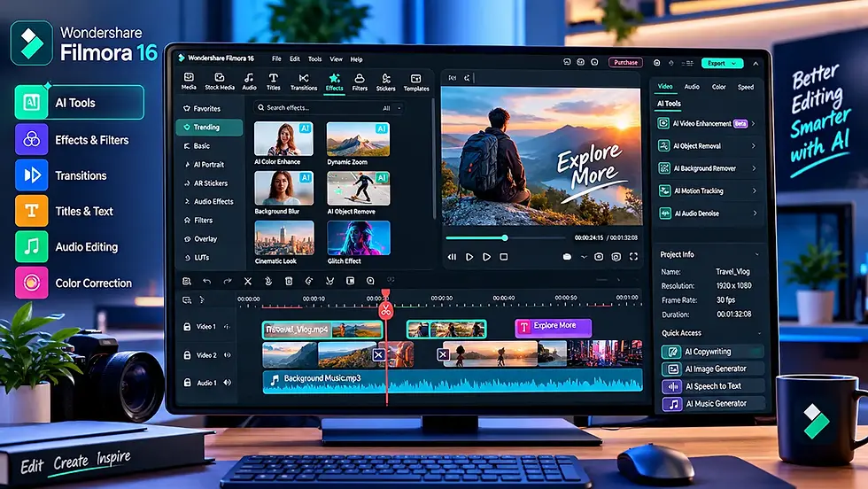Toggle lock on Audio 1 track
The height and width of the screenshot is (489, 868).
(x=187, y=383)
